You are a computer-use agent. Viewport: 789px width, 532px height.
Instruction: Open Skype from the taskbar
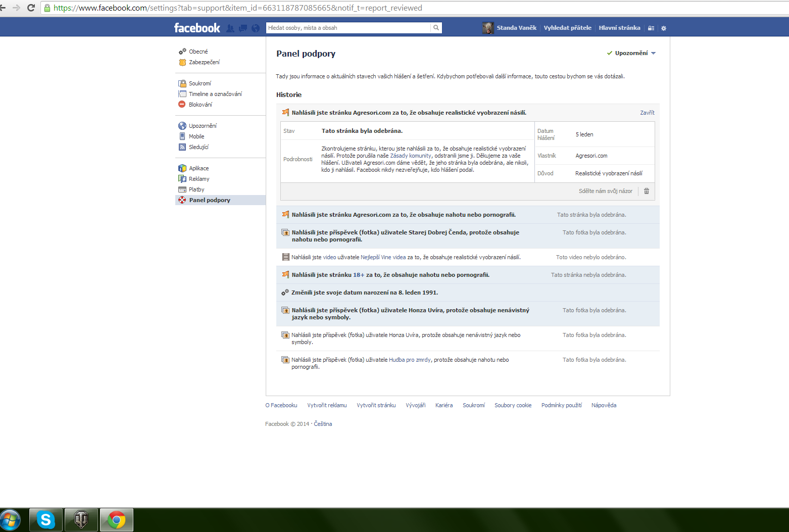[x=46, y=520]
